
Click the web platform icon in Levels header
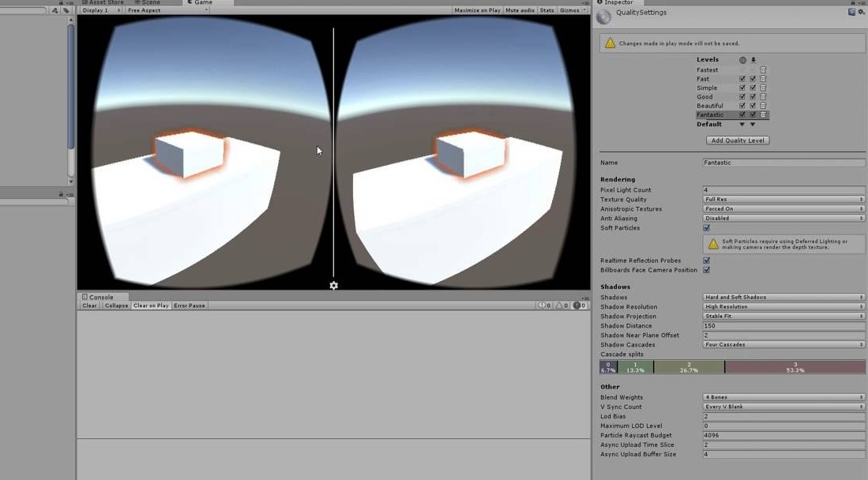pyautogui.click(x=742, y=60)
